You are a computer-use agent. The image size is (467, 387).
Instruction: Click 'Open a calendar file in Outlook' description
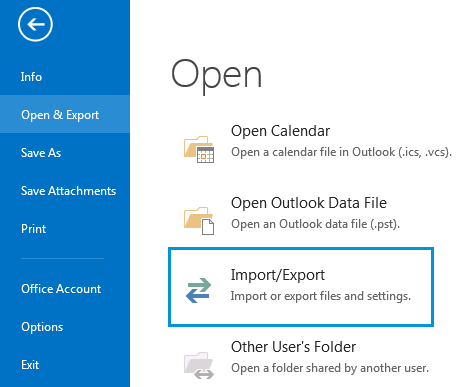(x=341, y=152)
